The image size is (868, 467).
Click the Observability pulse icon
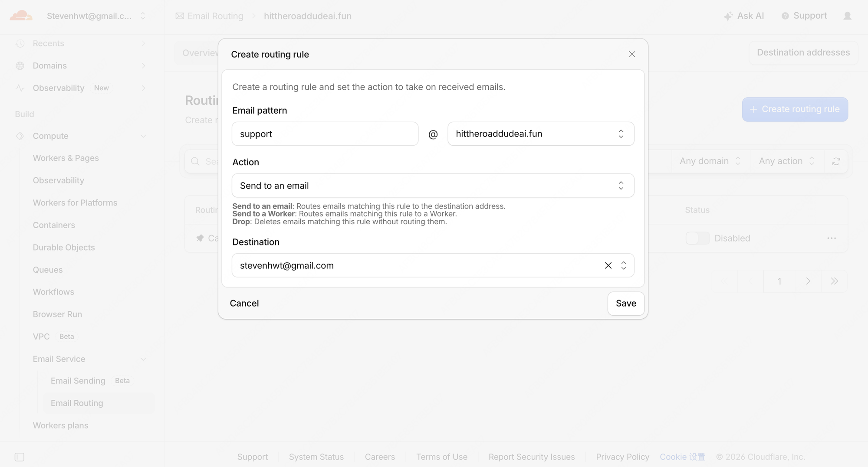[x=20, y=88]
